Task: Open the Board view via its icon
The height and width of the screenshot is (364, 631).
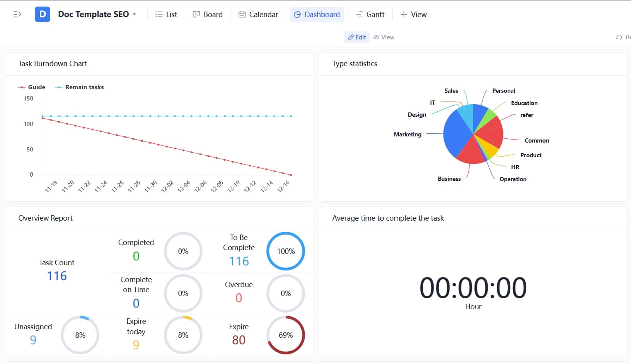Action: 196,14
